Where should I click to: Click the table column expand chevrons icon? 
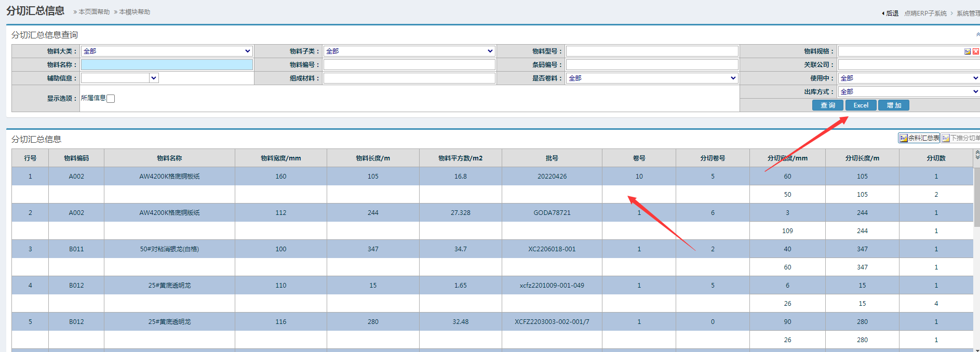pyautogui.click(x=977, y=155)
